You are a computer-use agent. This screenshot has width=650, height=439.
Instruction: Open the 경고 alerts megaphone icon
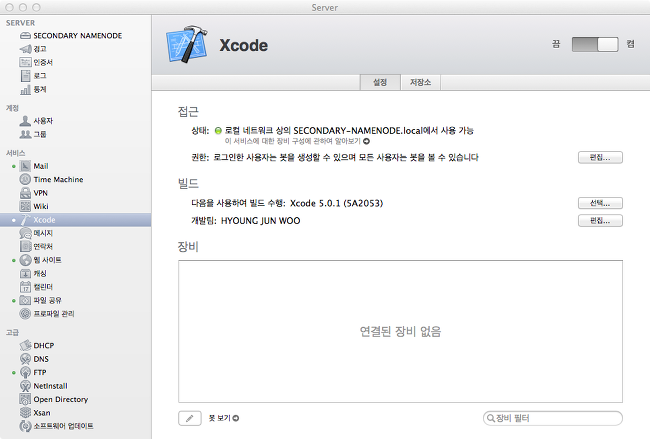(x=25, y=49)
